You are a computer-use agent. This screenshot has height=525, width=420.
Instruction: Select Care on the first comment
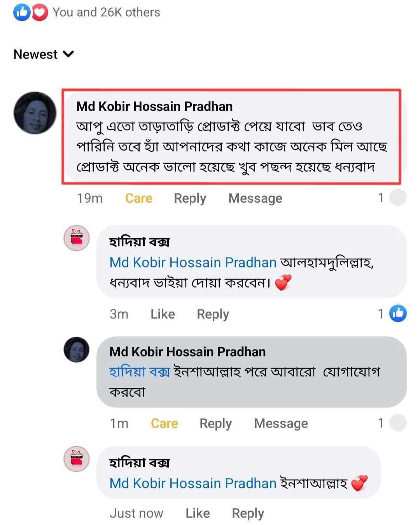(x=138, y=198)
